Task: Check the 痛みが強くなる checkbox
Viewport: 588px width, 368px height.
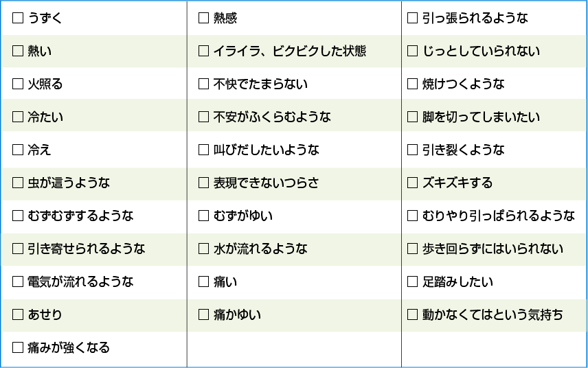Action: 18,348
